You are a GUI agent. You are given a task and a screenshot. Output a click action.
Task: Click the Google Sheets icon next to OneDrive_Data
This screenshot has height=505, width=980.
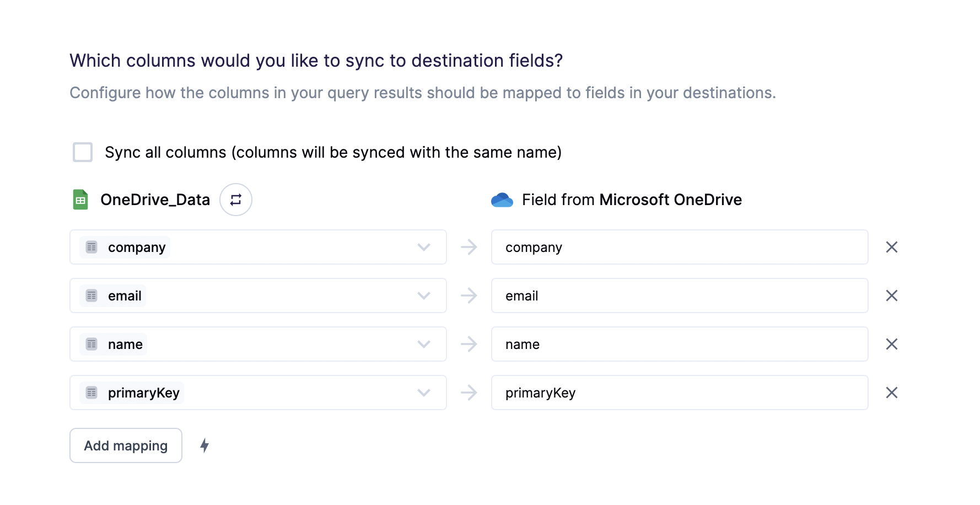coord(80,200)
